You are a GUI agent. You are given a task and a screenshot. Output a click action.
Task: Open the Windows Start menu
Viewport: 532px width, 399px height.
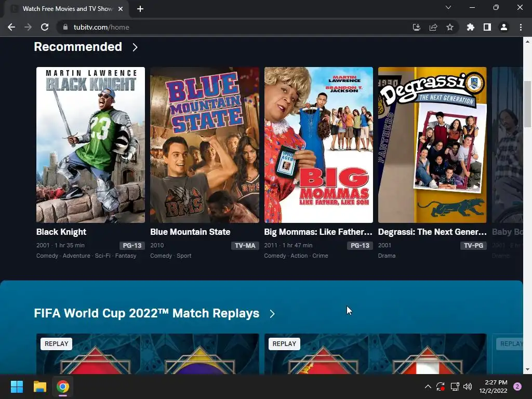click(17, 387)
